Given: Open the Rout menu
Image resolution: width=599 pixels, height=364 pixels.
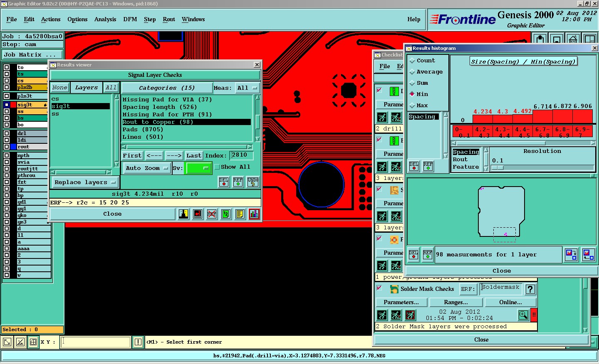Looking at the screenshot, I should (169, 20).
